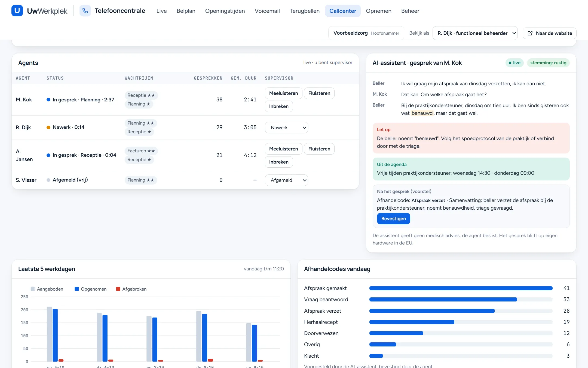The width and height of the screenshot is (588, 368).
Task: Click R. Dijk's Planning ★★ queue chip
Action: click(x=141, y=123)
